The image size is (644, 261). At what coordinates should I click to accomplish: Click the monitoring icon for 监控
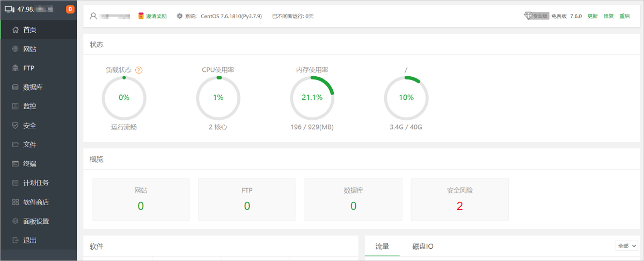point(15,106)
